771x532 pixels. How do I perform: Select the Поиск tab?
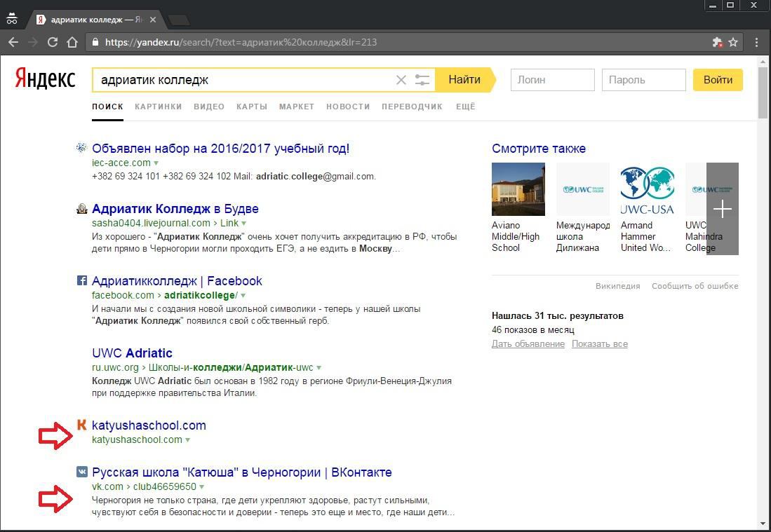(x=107, y=107)
